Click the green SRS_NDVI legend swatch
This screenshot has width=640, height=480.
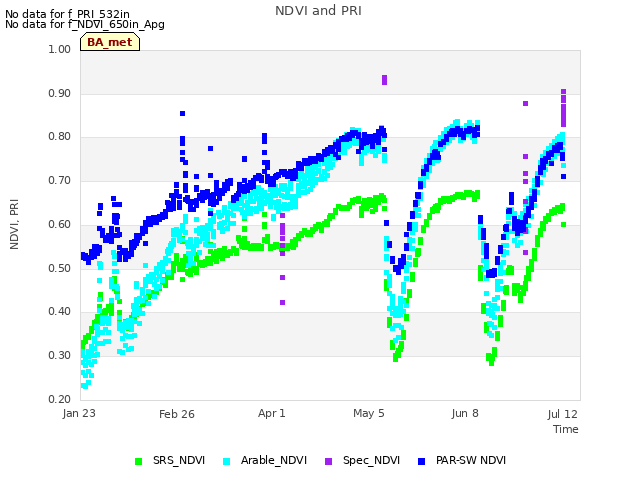coord(139,461)
